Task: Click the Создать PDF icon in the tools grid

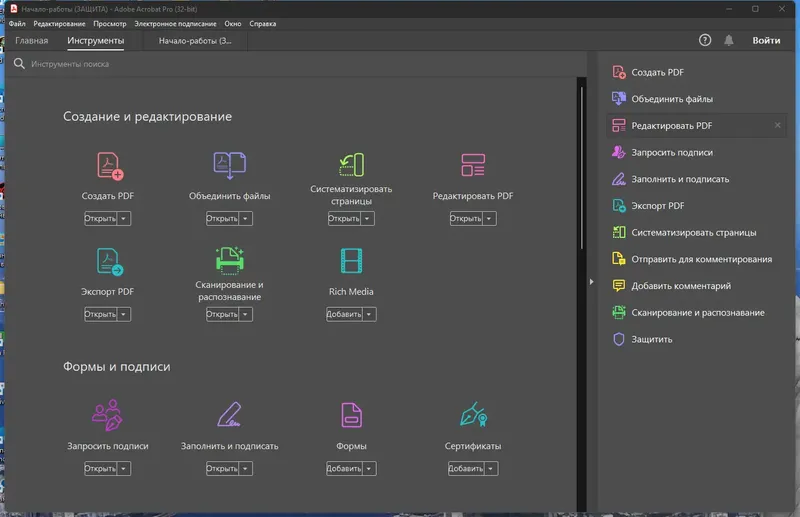Action: tap(110, 166)
